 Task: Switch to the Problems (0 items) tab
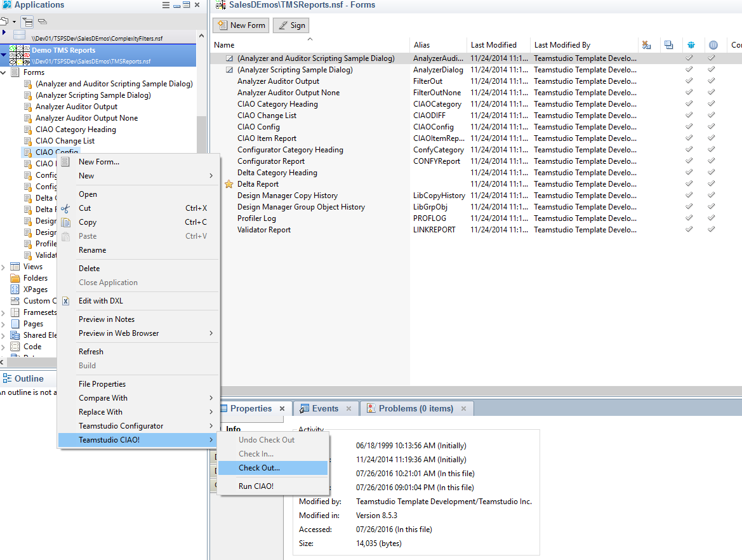pyautogui.click(x=416, y=408)
